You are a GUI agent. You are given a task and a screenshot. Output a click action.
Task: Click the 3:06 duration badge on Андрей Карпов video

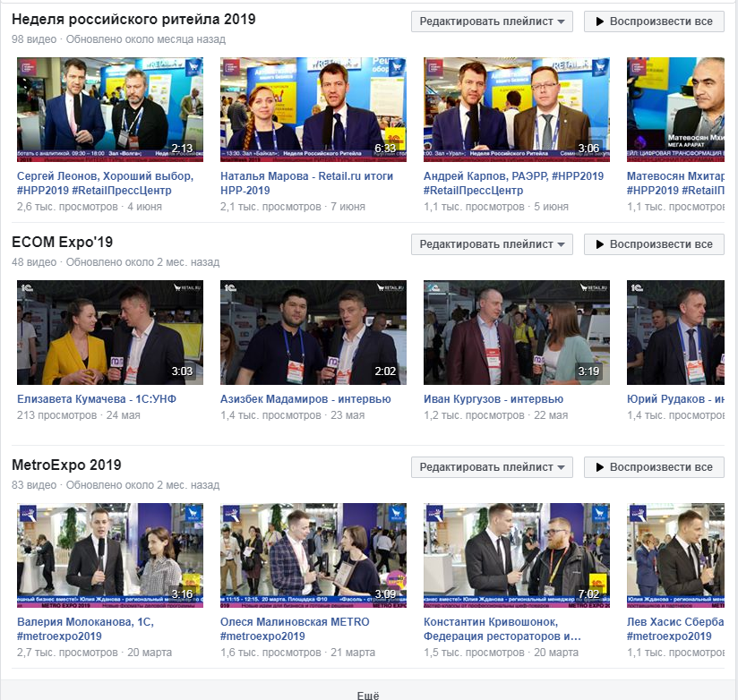point(588,149)
